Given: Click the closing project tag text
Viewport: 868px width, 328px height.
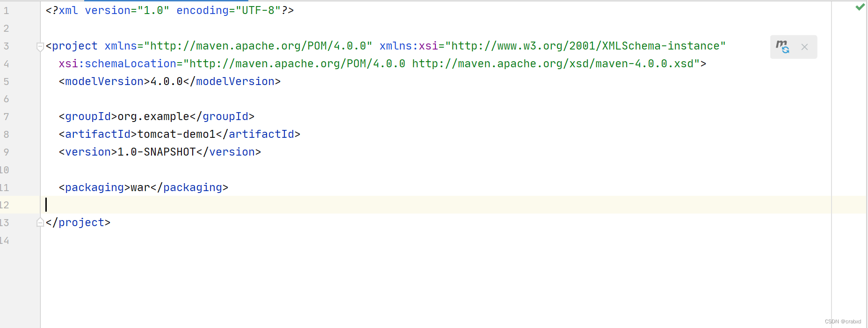Looking at the screenshot, I should coord(78,222).
